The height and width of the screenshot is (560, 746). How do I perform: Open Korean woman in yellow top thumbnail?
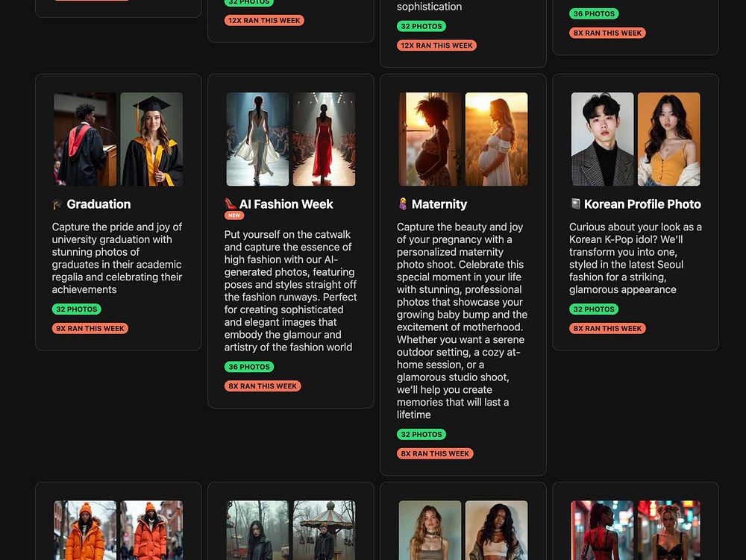coord(669,139)
